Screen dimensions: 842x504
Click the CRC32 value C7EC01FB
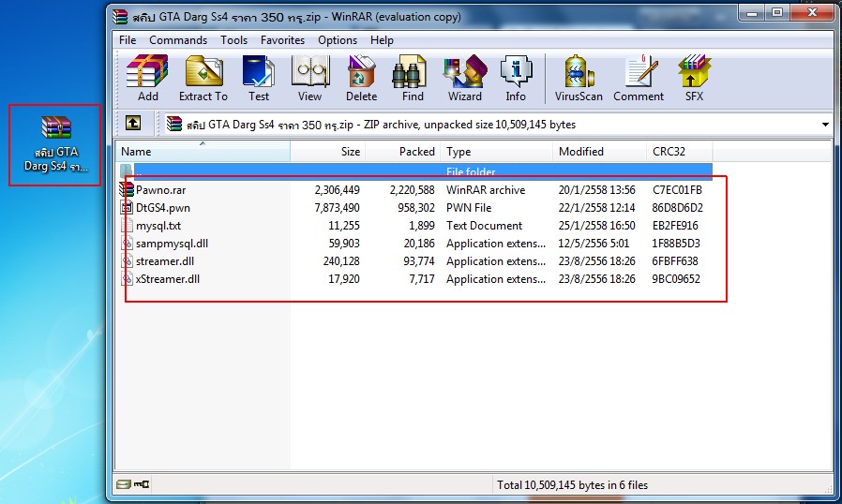[677, 190]
